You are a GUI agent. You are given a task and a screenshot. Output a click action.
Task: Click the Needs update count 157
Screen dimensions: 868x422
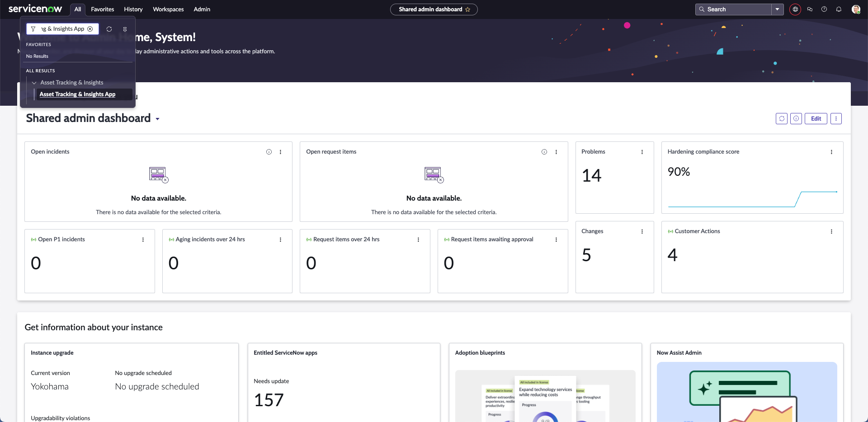(269, 400)
